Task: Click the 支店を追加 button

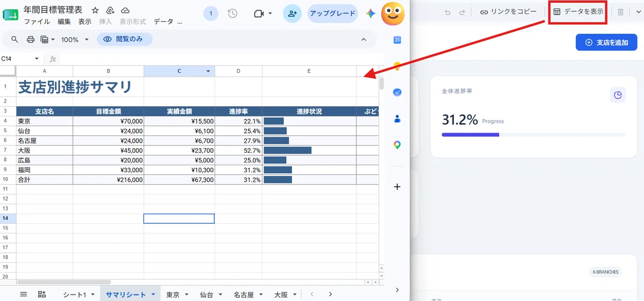Action: coord(606,42)
